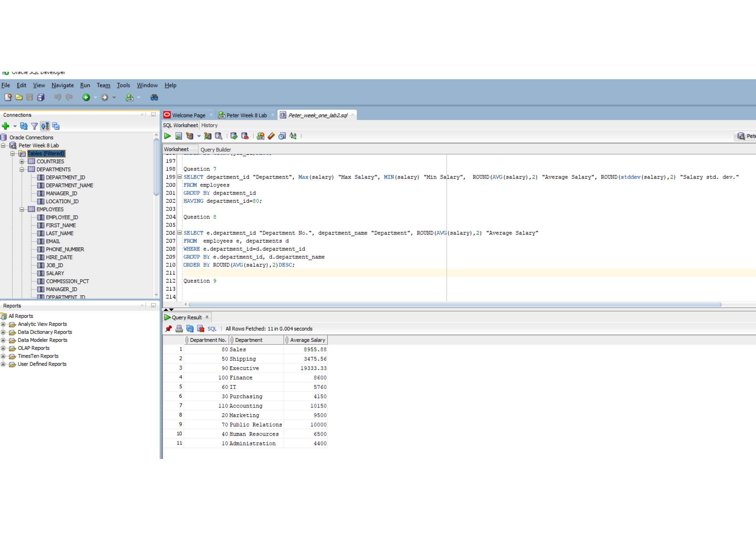Click the SQL link in Query Result toolbar
This screenshot has height=535, width=756.
(212, 329)
